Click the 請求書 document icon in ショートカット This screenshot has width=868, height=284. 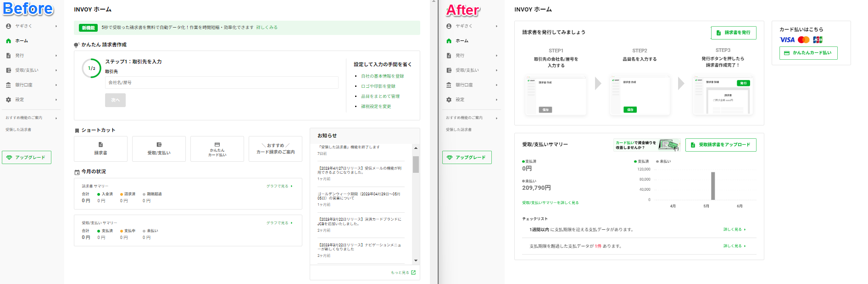100,144
